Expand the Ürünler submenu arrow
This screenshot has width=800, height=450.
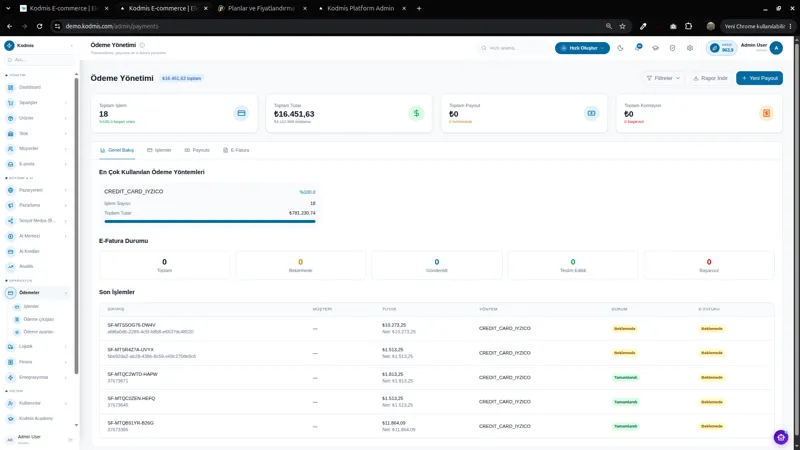click(66, 118)
